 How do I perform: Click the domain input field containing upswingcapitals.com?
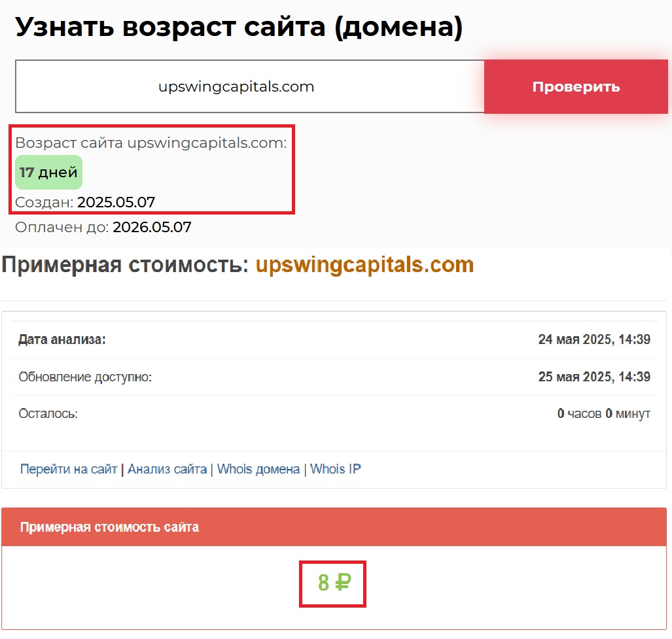coord(249,87)
